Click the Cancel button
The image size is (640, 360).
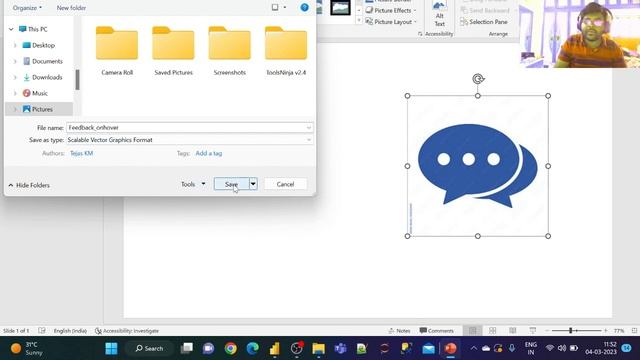(x=285, y=184)
